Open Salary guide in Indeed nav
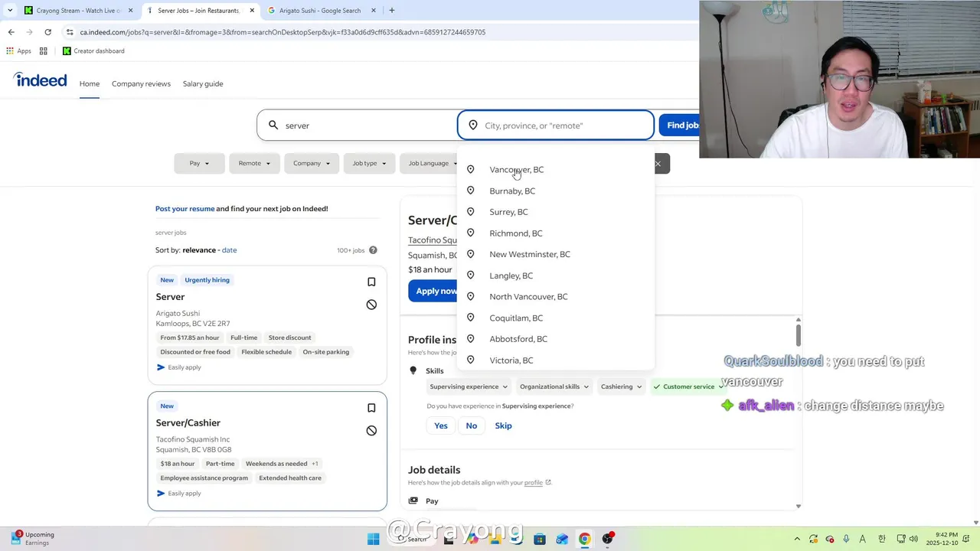Image resolution: width=980 pixels, height=551 pixels. coord(203,83)
